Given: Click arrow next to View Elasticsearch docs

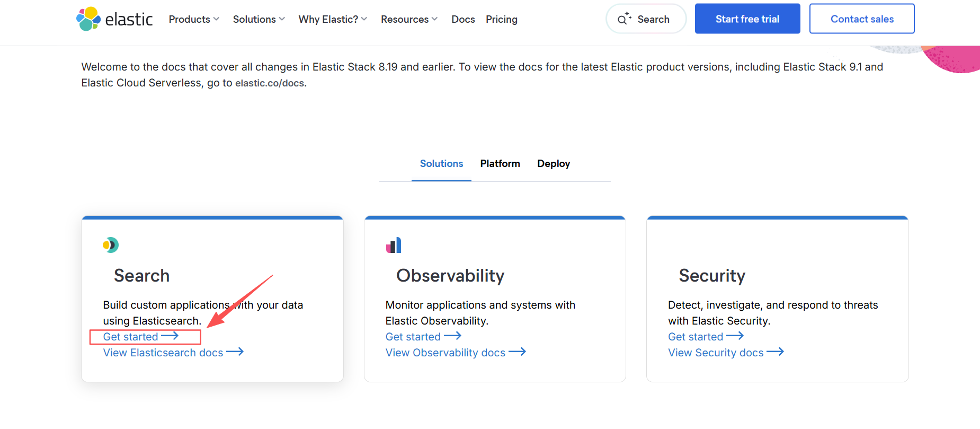Looking at the screenshot, I should click(235, 352).
